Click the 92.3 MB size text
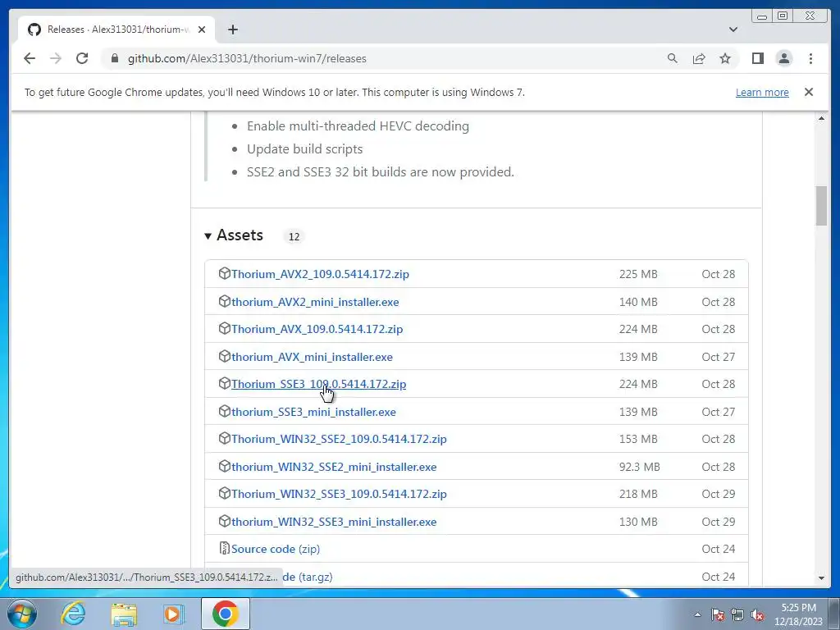Screen dimensions: 840x630 coord(639,467)
